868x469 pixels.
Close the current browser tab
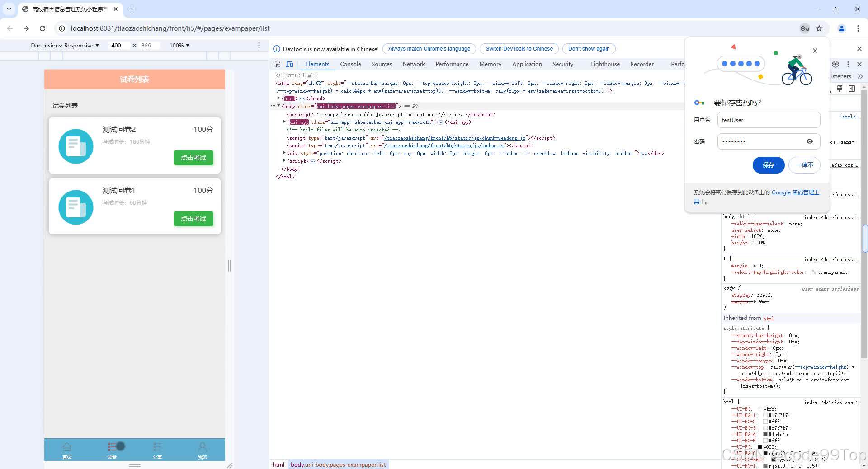click(116, 9)
